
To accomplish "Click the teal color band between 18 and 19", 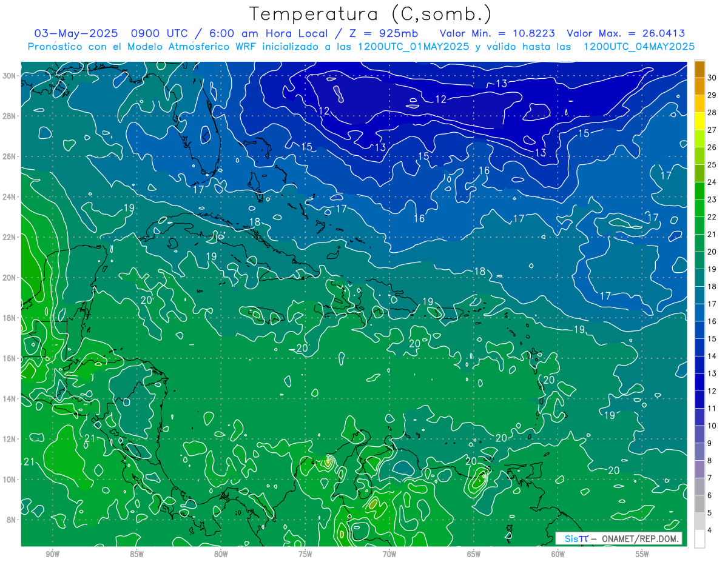I will [699, 278].
